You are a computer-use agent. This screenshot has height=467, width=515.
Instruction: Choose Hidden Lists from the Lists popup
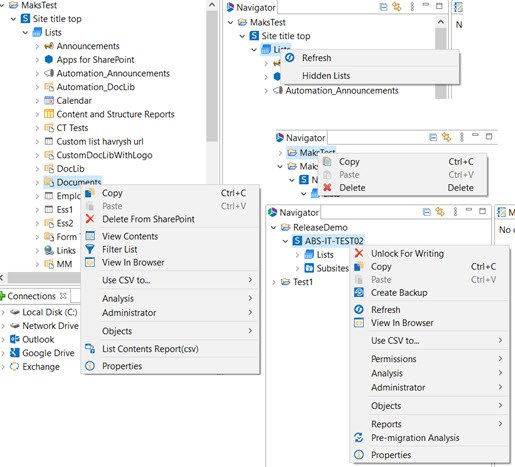pos(370,76)
